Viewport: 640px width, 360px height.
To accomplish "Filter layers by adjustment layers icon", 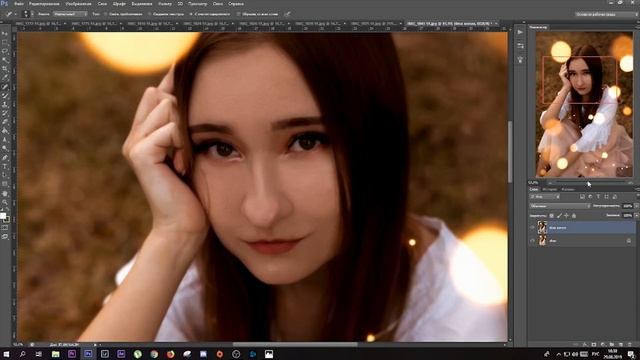I will [x=590, y=197].
